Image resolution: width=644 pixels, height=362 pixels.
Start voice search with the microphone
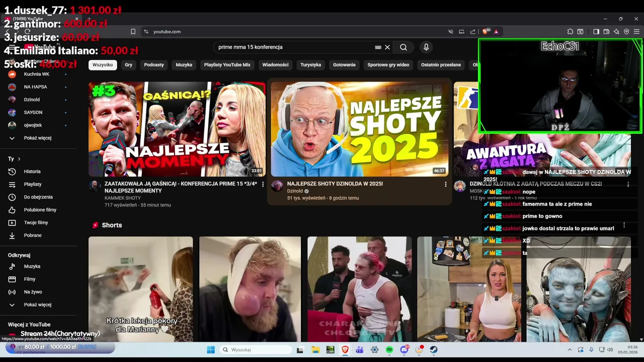point(426,47)
